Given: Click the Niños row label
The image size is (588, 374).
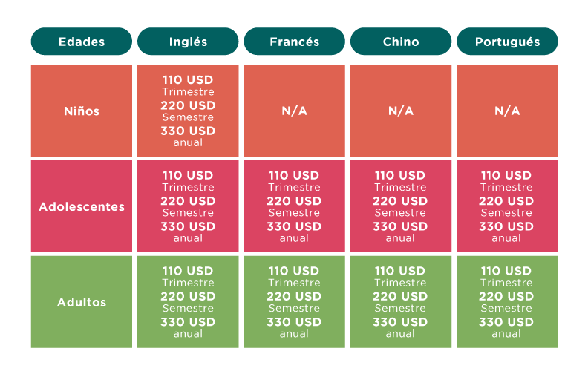Looking at the screenshot, I should pyautogui.click(x=82, y=111).
